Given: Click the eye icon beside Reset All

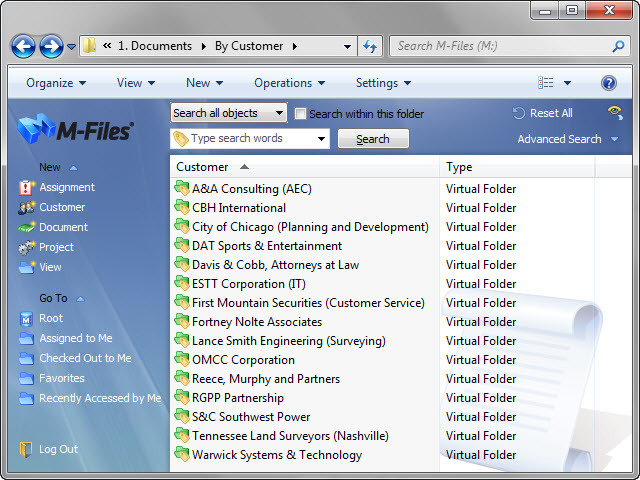Looking at the screenshot, I should 615,113.
